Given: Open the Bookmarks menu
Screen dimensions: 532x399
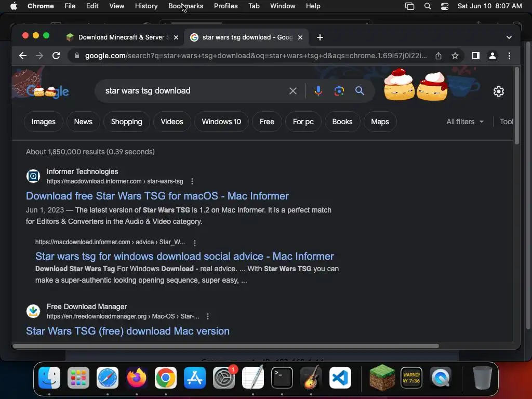Looking at the screenshot, I should tap(185, 6).
